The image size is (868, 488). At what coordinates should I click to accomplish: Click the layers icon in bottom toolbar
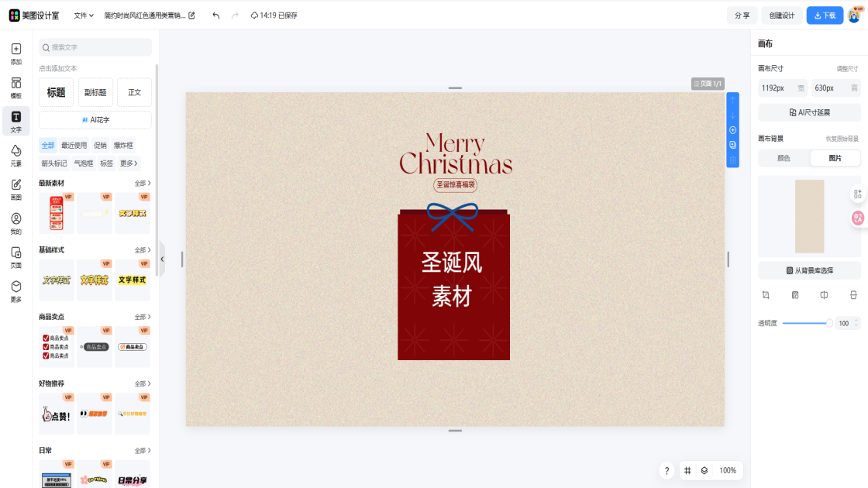pyautogui.click(x=704, y=470)
